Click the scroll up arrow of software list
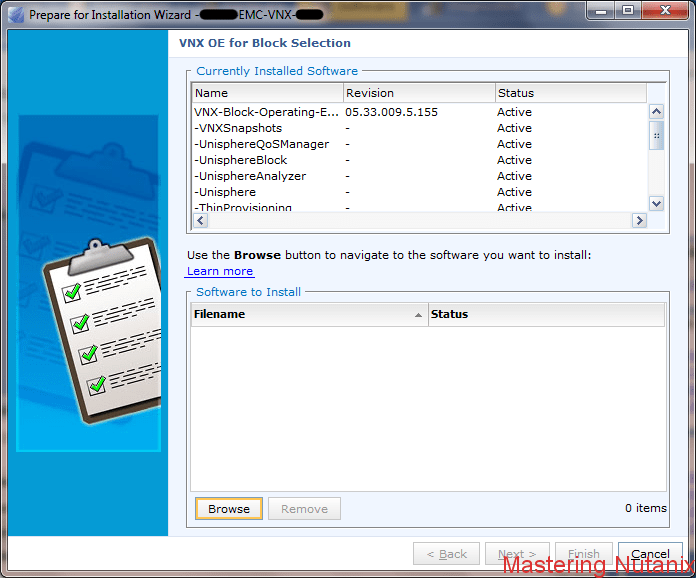The image size is (696, 578). [x=656, y=111]
